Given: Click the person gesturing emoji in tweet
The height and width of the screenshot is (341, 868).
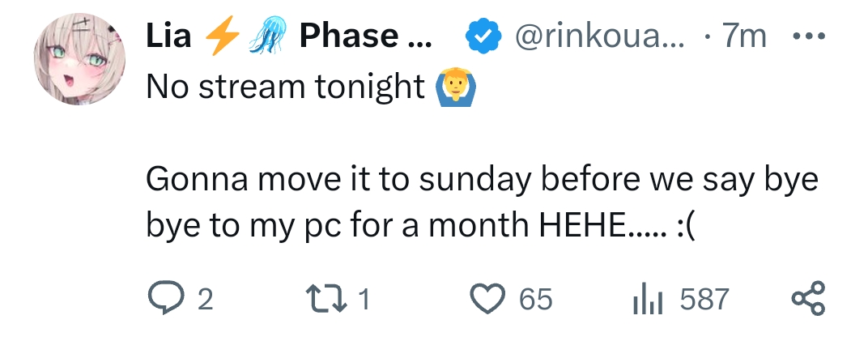Looking at the screenshot, I should pos(455,87).
